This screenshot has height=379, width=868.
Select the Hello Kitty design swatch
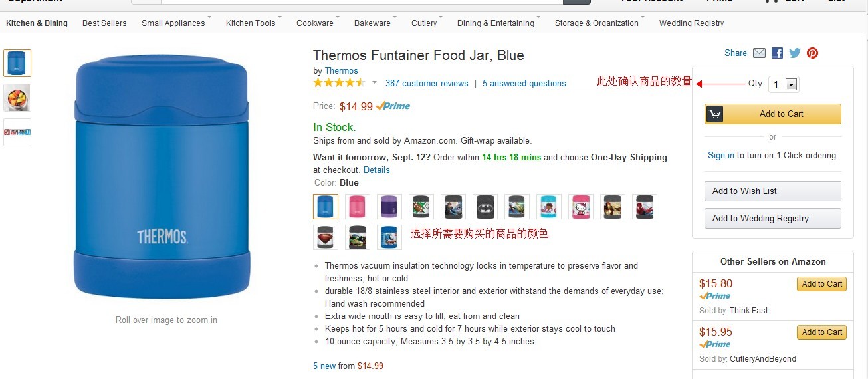tap(582, 207)
